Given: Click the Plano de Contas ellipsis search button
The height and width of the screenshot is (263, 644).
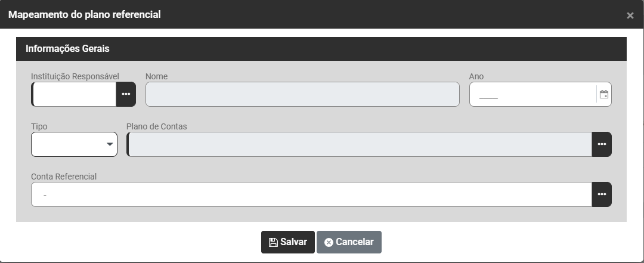Looking at the screenshot, I should (602, 144).
